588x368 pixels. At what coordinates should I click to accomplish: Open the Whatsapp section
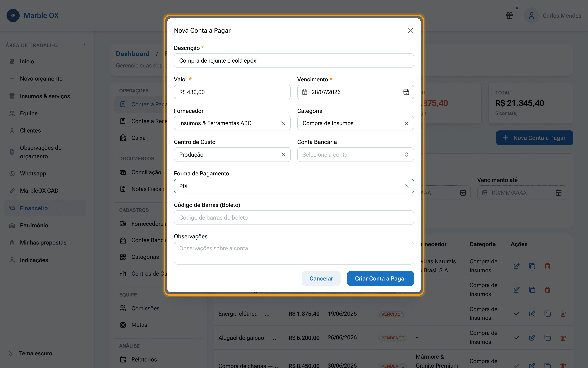pos(45,174)
